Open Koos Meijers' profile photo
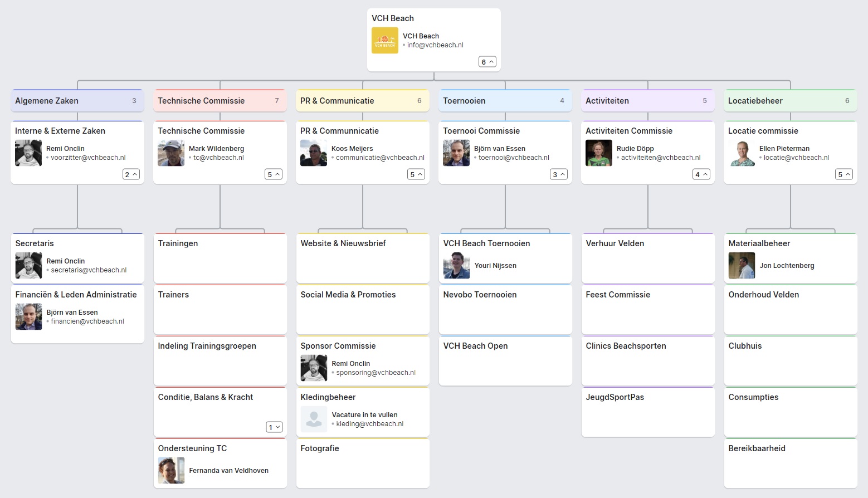Image resolution: width=868 pixels, height=498 pixels. [314, 153]
